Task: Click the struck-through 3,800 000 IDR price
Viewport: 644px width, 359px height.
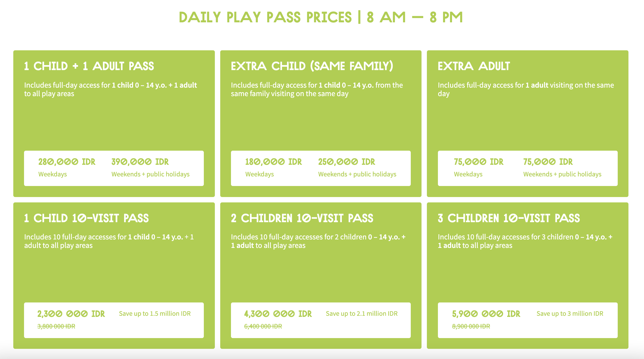Action: [56, 326]
